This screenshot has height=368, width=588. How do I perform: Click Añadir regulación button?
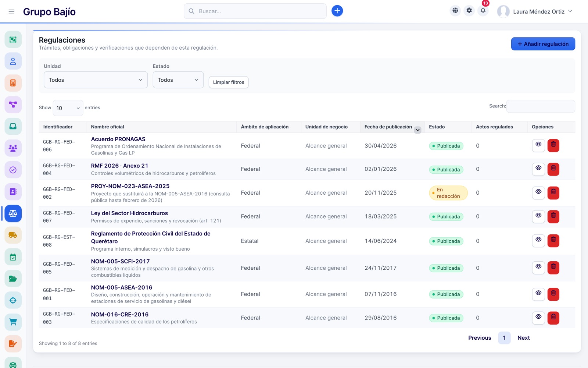click(x=543, y=44)
